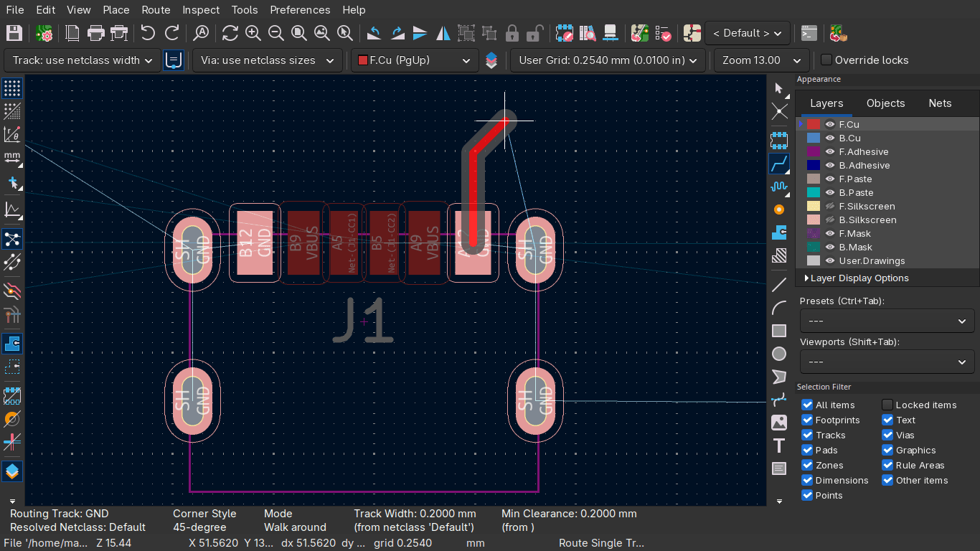Image resolution: width=980 pixels, height=551 pixels.
Task: Select the Tune length tool
Action: click(x=779, y=187)
